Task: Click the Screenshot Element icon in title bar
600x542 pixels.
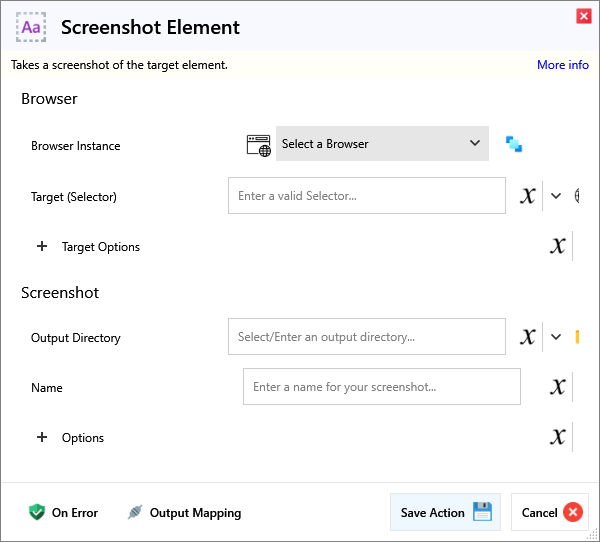Action: (x=31, y=27)
